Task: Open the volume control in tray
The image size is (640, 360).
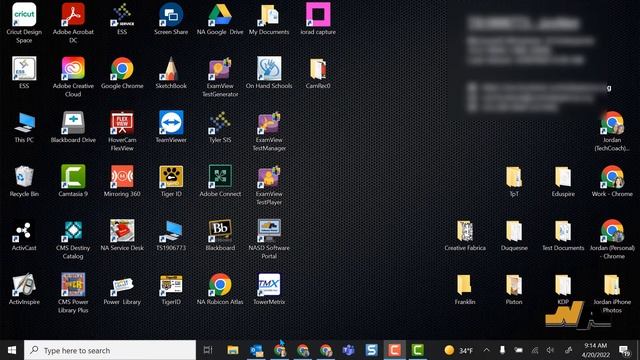Action: [x=551, y=350]
